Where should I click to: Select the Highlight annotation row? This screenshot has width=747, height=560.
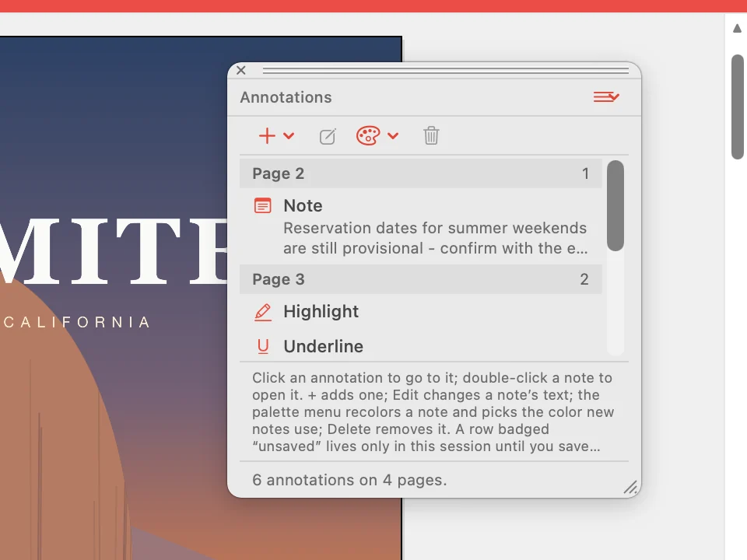421,311
